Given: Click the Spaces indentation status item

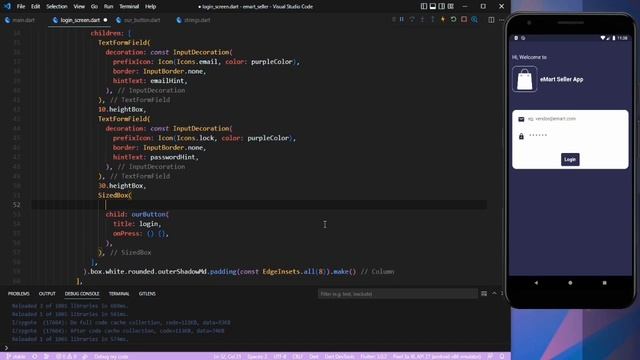Looking at the screenshot, I should [257, 356].
